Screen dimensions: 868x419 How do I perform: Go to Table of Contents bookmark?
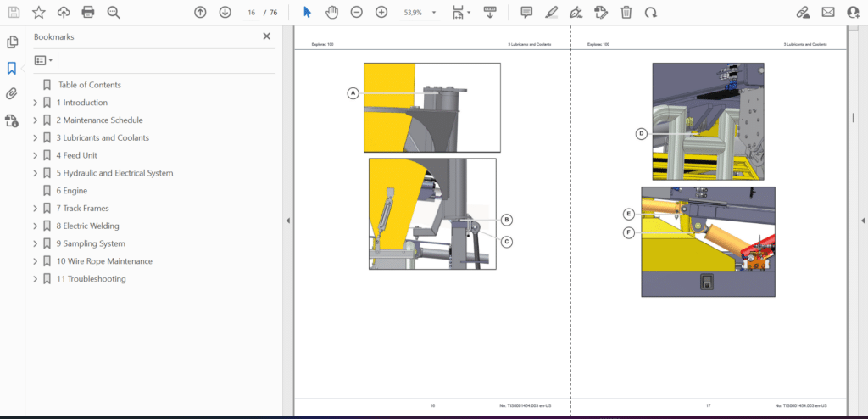tap(90, 85)
